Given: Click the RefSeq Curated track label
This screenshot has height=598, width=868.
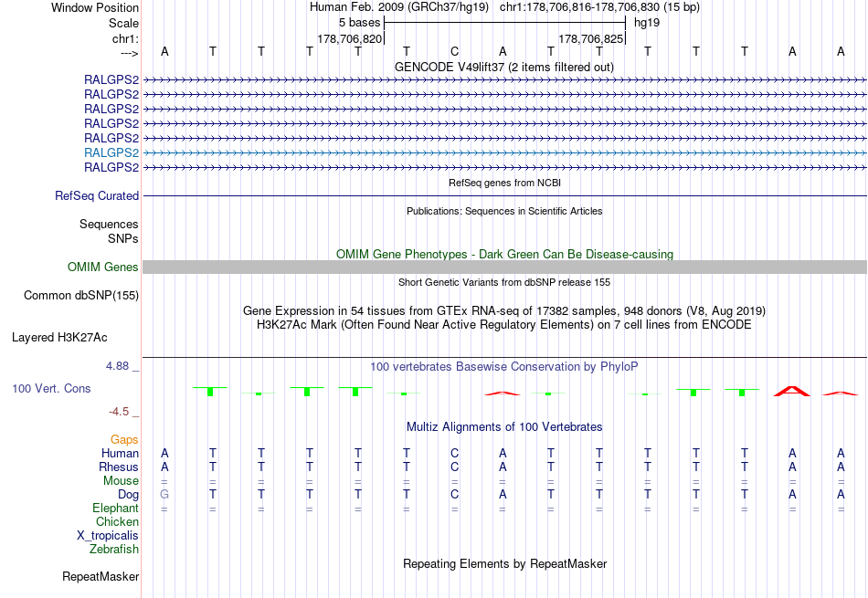Looking at the screenshot, I should pyautogui.click(x=97, y=195).
